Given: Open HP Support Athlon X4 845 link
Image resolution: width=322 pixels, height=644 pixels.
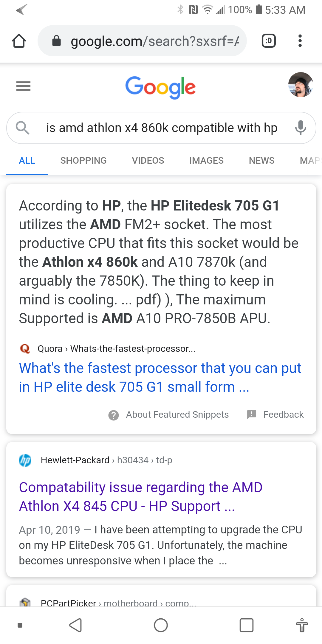Looking at the screenshot, I should [x=140, y=497].
